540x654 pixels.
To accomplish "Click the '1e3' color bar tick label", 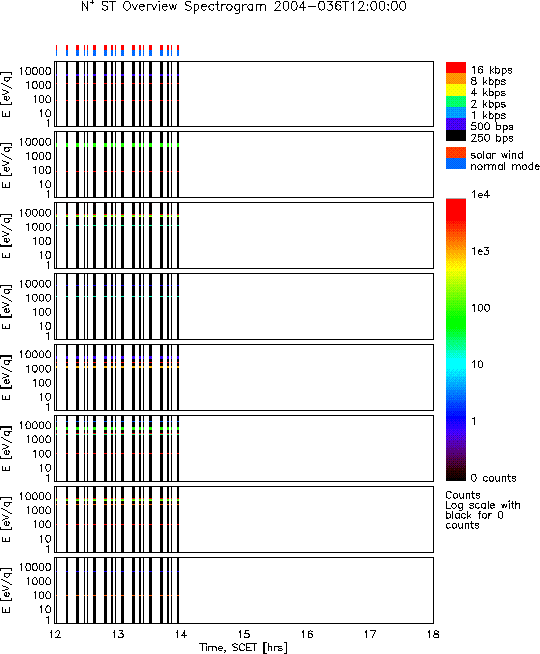I will pos(480,251).
